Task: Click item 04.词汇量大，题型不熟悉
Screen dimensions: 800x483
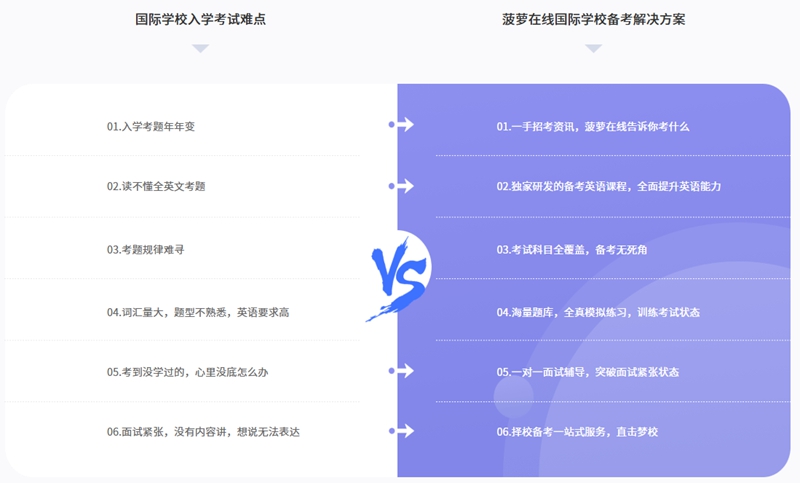Action: 198,312
